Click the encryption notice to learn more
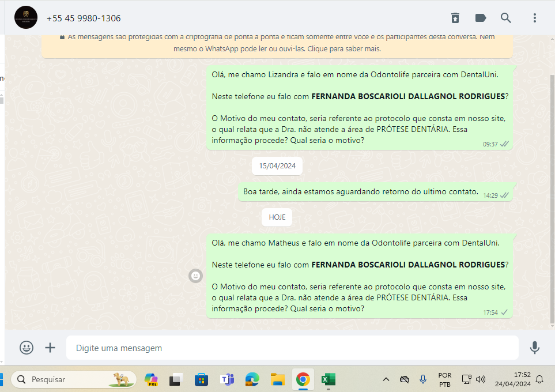 pyautogui.click(x=277, y=43)
